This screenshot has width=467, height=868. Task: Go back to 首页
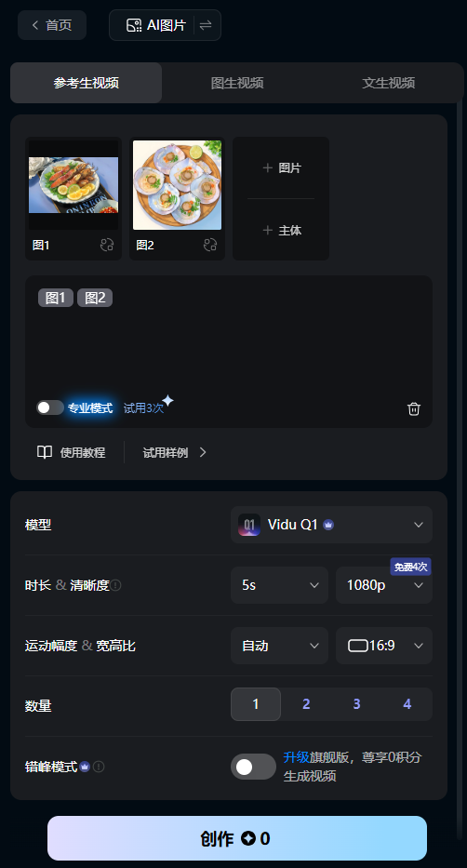[x=52, y=25]
